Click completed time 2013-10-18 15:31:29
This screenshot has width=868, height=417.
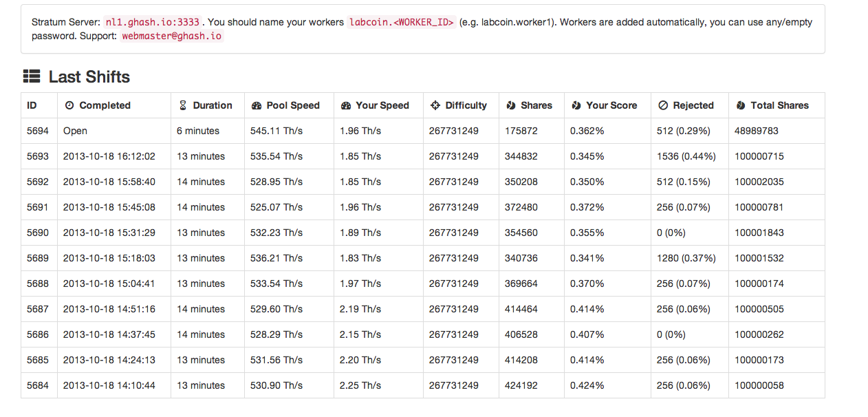point(109,233)
